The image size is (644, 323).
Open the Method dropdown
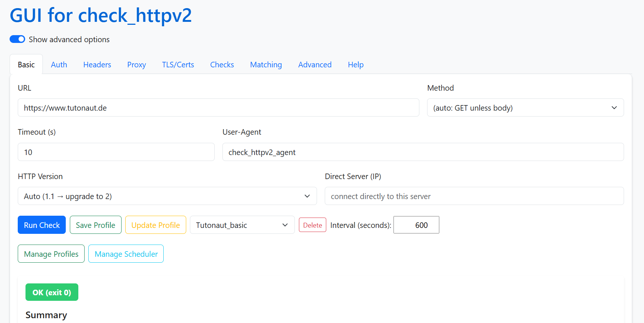click(x=525, y=108)
